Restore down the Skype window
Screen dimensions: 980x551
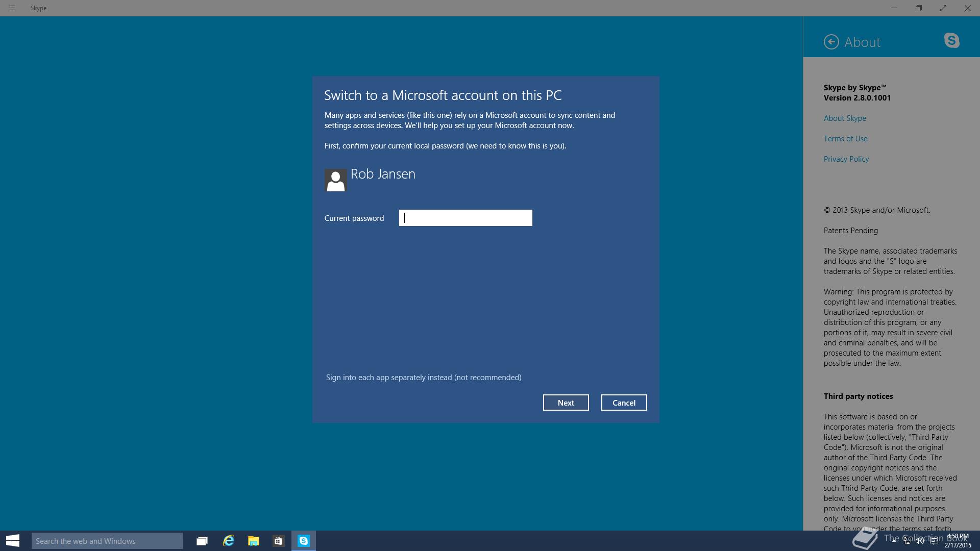919,8
